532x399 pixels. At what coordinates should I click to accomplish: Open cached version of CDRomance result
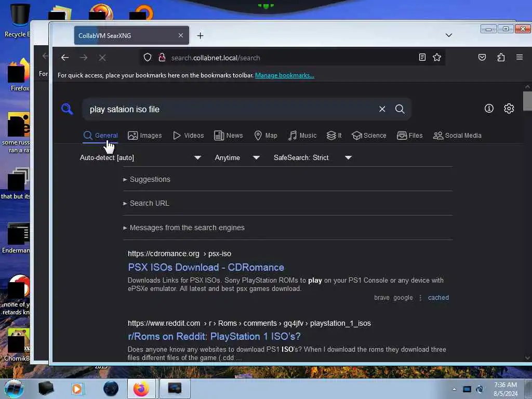(438, 298)
